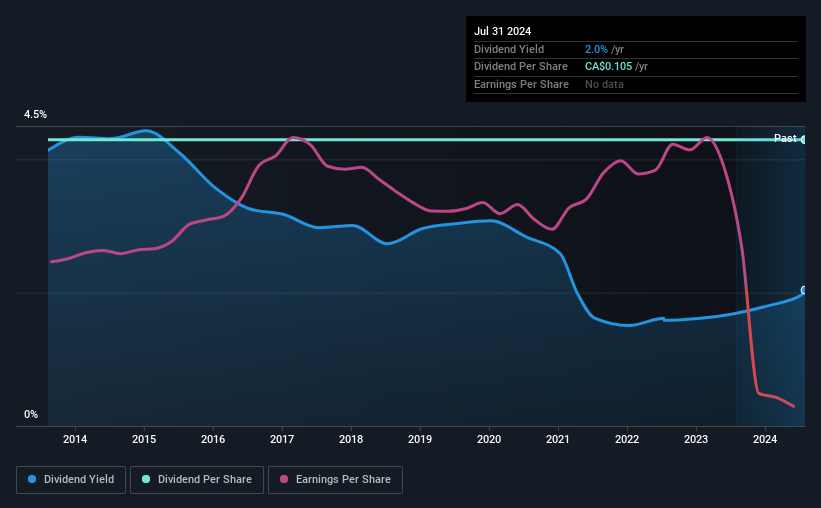This screenshot has height=508, width=821.
Task: Click the 0% y-axis label
Action: pos(31,415)
